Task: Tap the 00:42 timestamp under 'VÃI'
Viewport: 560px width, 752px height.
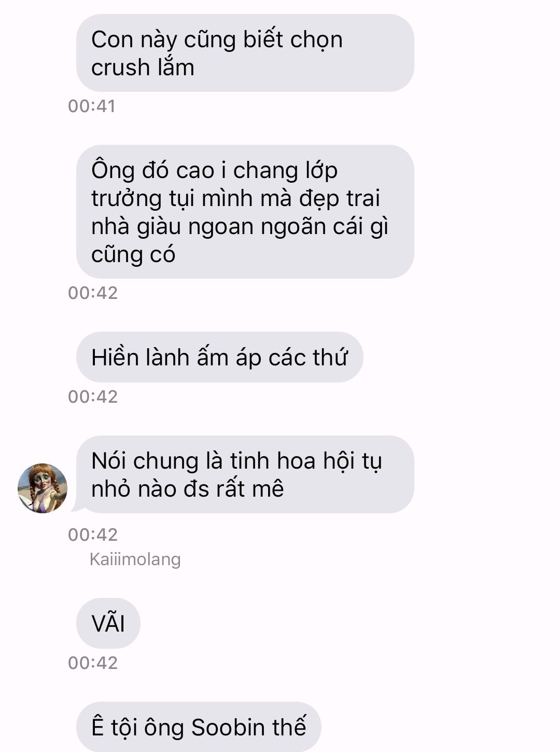Action: (x=93, y=663)
